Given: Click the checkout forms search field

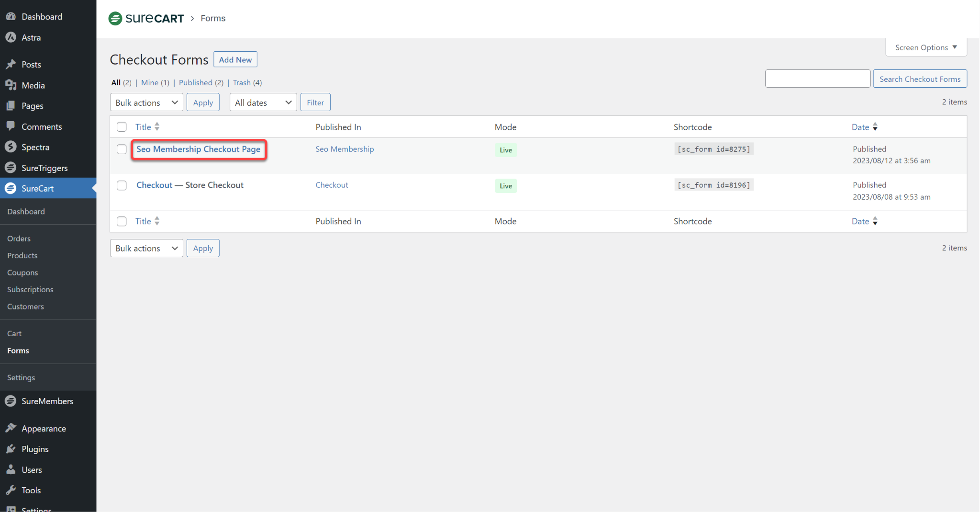Looking at the screenshot, I should click(817, 79).
